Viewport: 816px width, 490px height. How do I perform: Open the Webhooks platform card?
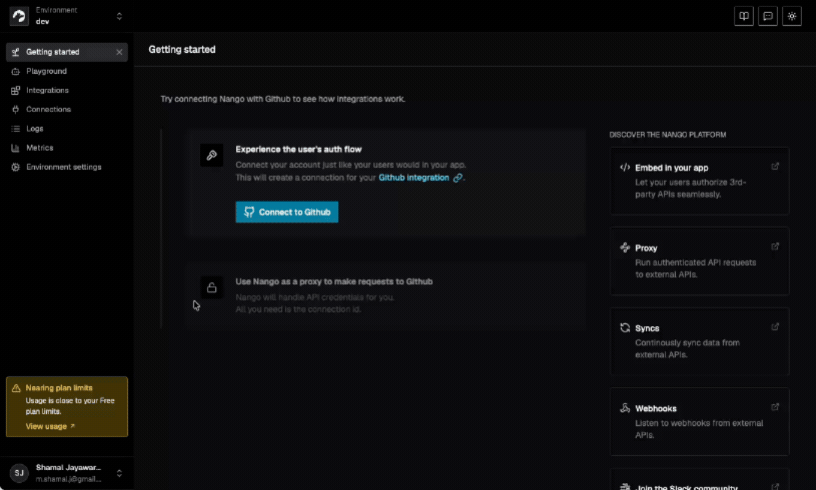699,421
